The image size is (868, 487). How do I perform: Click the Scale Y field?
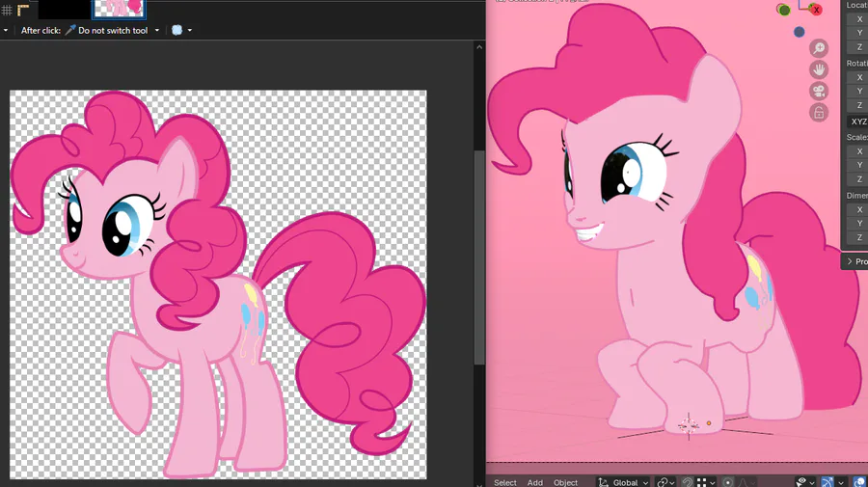857,165
